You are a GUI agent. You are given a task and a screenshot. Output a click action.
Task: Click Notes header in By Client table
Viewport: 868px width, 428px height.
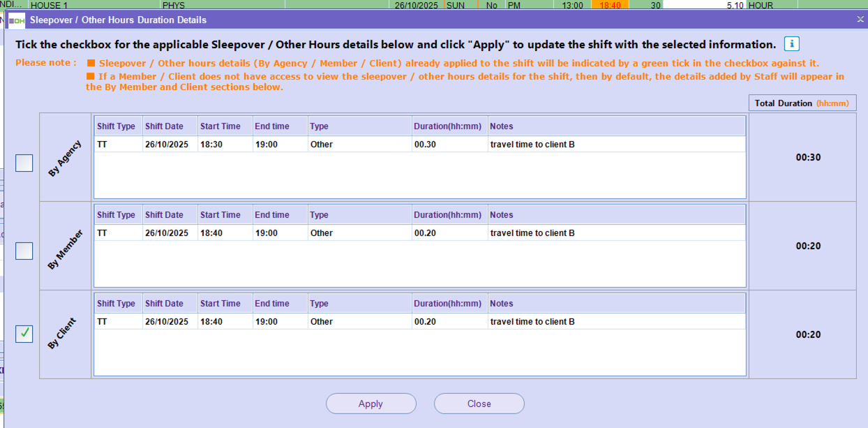pos(501,304)
